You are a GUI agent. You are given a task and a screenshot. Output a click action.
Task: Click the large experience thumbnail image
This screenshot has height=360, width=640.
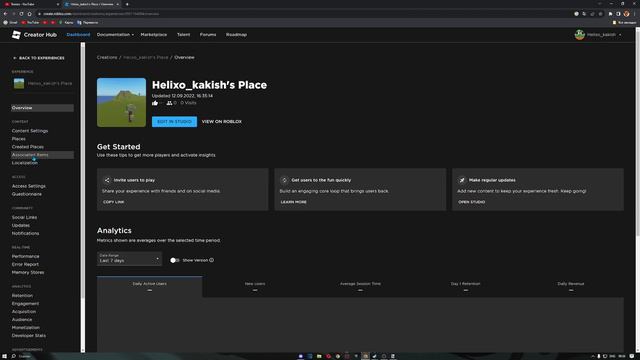(121, 102)
